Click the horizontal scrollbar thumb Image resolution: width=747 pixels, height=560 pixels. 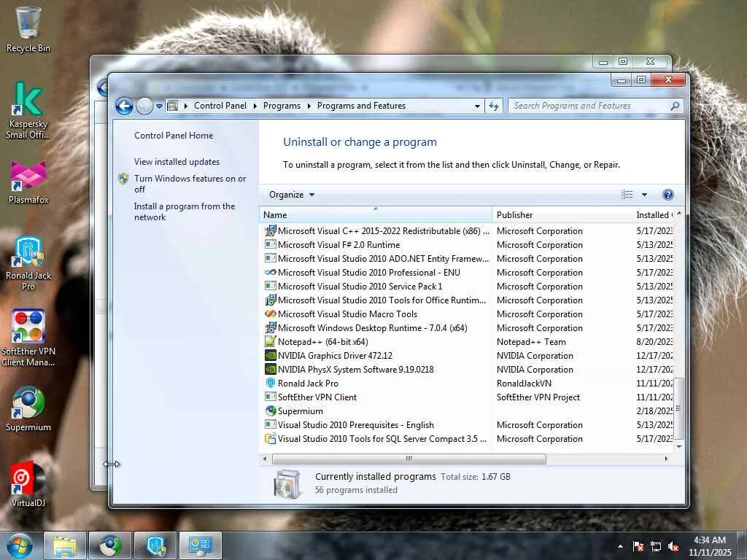[409, 459]
